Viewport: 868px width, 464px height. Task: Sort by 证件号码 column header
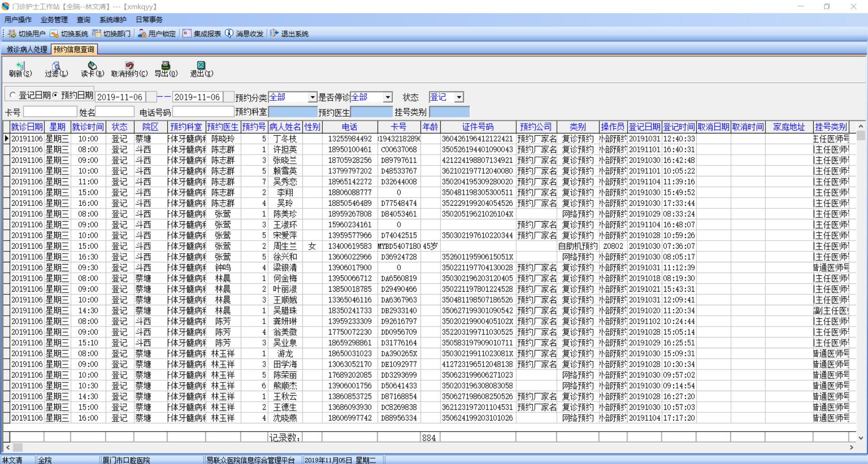(478, 127)
